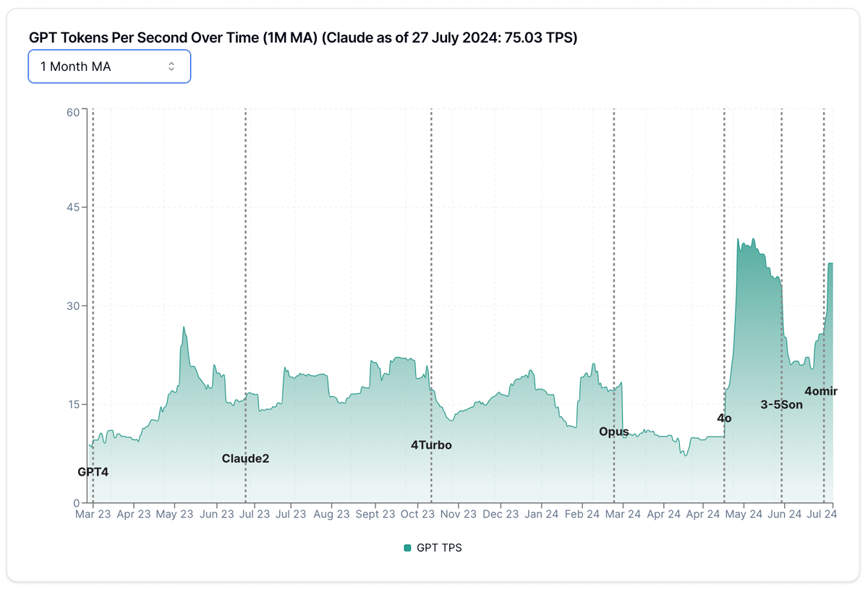The width and height of the screenshot is (868, 590).
Task: Click the 4Turbo marker label
Action: tap(431, 445)
